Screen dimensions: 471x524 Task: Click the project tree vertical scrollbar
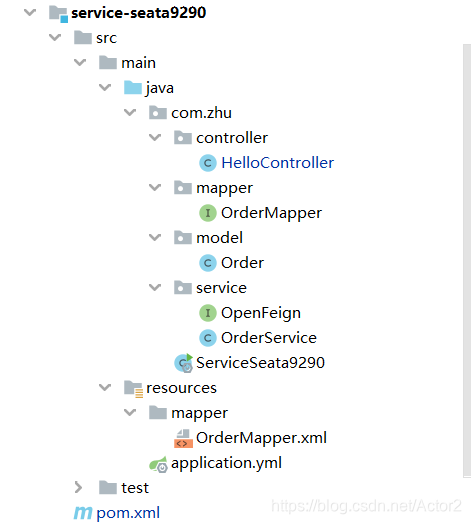pyautogui.click(x=467, y=261)
